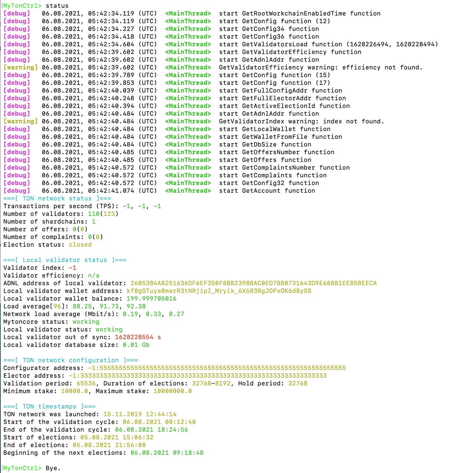Image resolution: width=476 pixels, height=473 pixels.
Task: Click the 'Election status: closed' value
Action: coord(80,245)
